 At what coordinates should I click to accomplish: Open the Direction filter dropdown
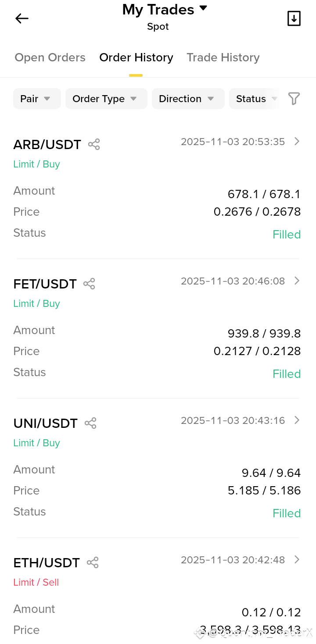(188, 99)
